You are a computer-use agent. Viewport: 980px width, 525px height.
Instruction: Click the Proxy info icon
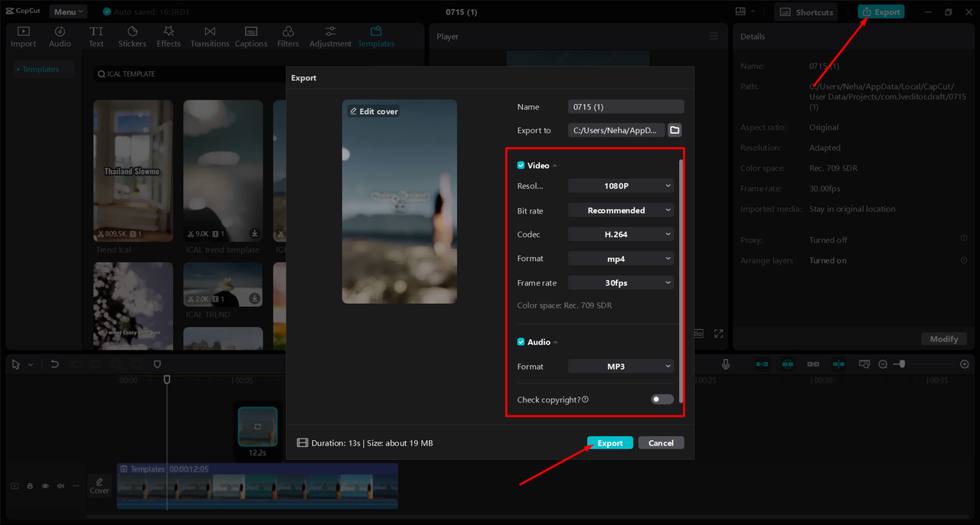[x=964, y=240]
